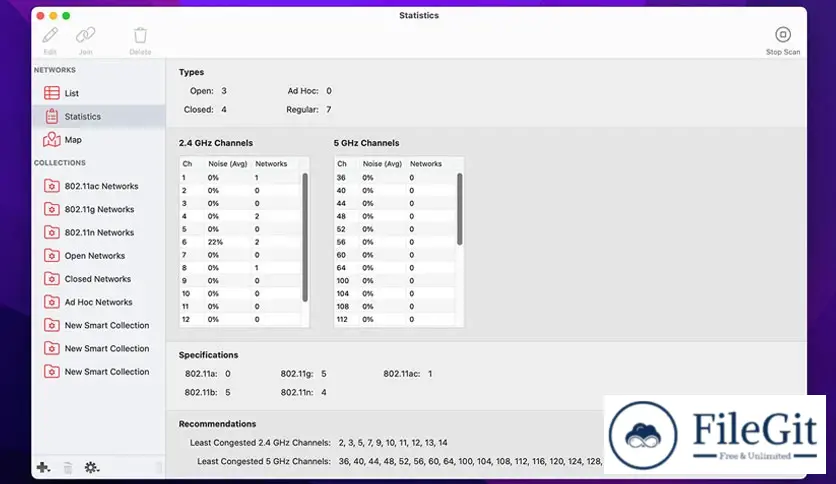Sort 5 GHz table by Noise (Avg) header
836x484 pixels.
382,164
